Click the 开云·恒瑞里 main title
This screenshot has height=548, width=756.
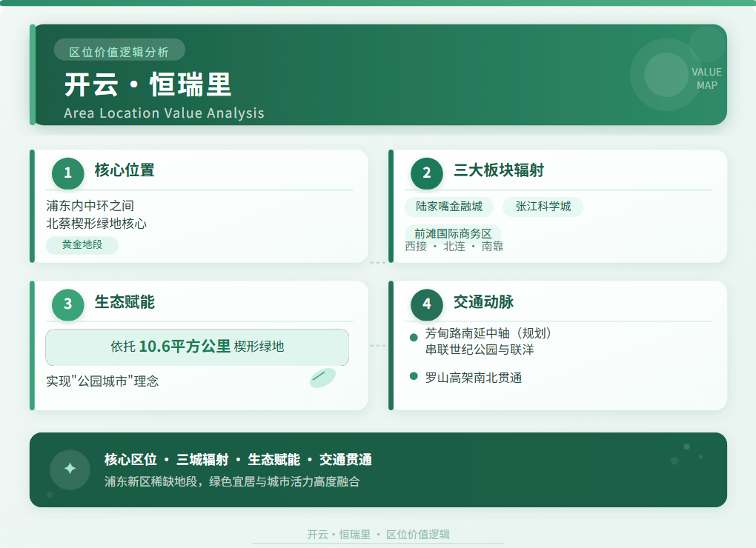coord(148,85)
